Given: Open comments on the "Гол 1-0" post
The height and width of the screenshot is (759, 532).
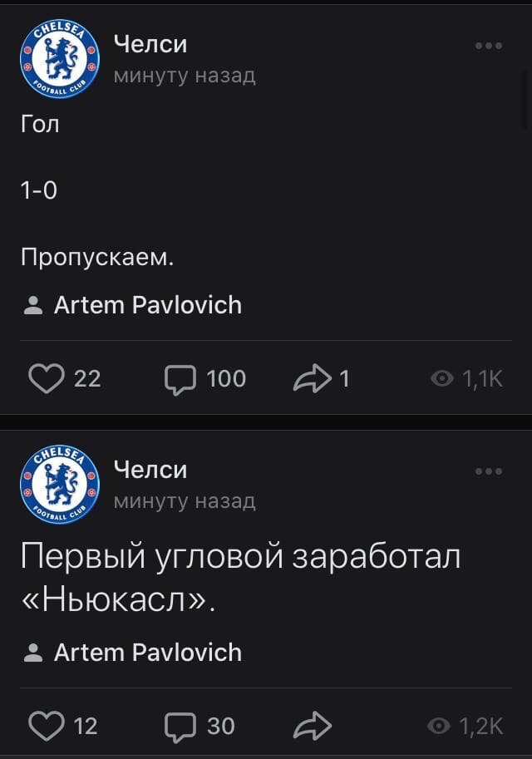Looking at the screenshot, I should point(179,378).
